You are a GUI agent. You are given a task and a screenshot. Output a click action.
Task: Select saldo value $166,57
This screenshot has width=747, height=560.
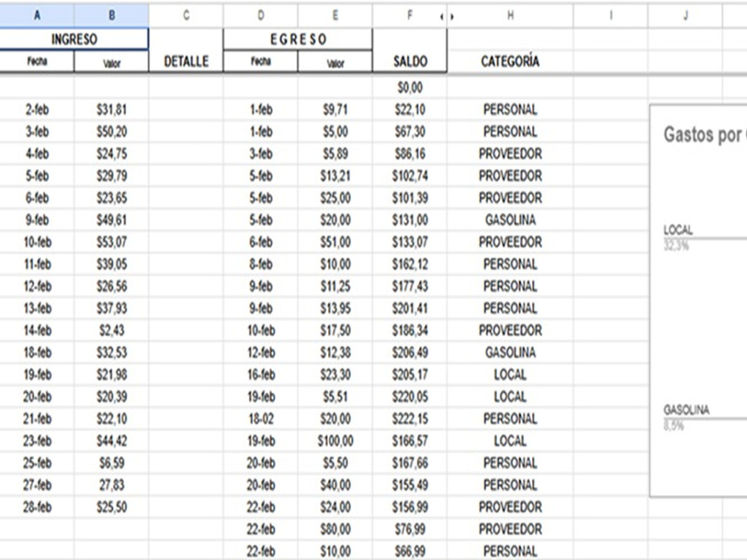point(409,441)
